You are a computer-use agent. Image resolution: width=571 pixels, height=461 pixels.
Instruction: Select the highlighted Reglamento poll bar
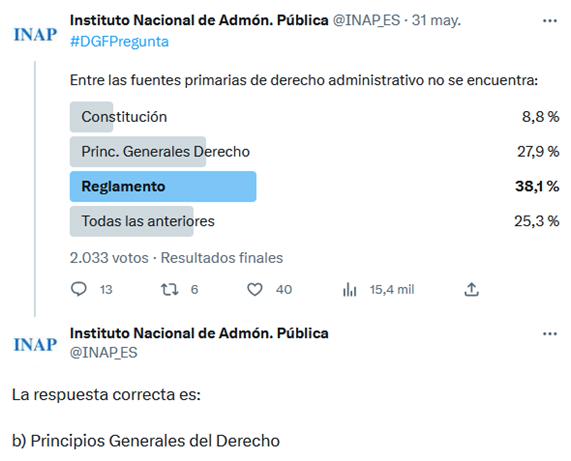coord(163,186)
